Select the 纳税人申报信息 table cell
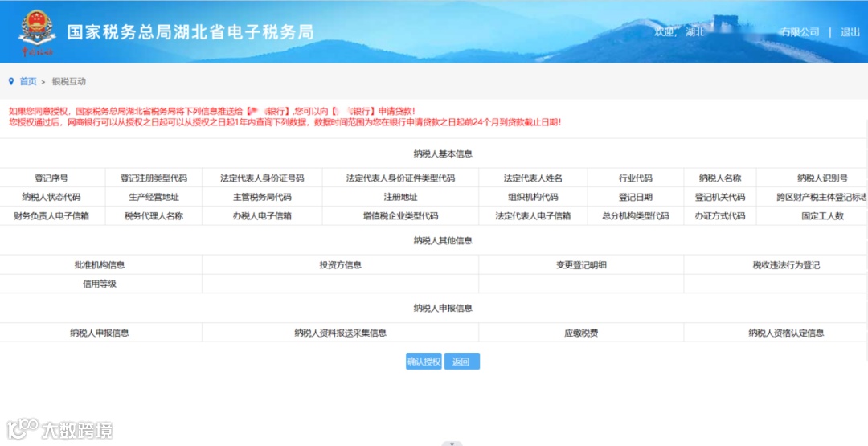Viewport: 868px width, 446px height. point(100,333)
